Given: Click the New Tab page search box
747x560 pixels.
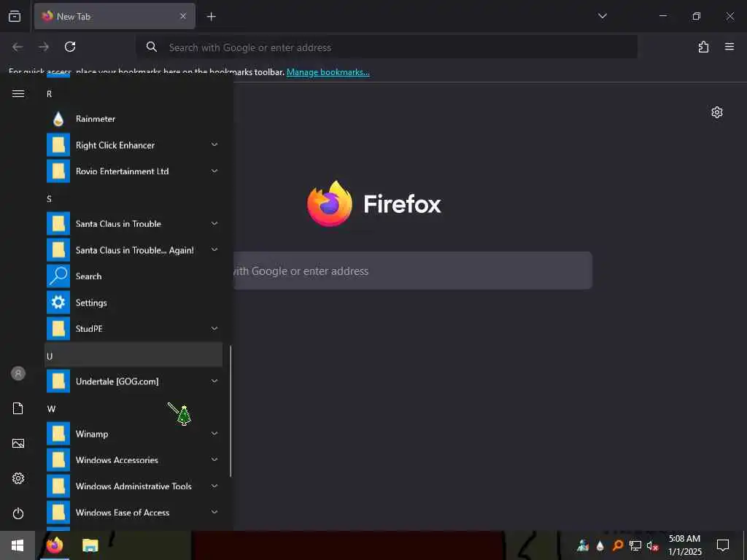Looking at the screenshot, I should [413, 271].
